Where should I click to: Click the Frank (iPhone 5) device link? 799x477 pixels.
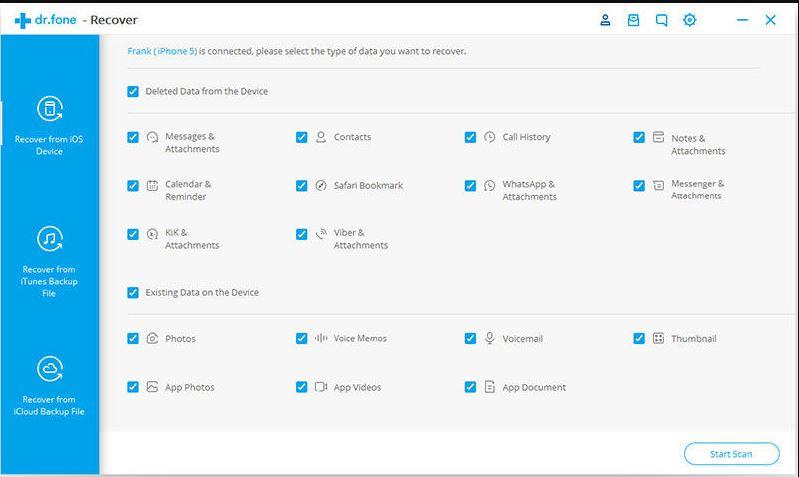click(162, 51)
